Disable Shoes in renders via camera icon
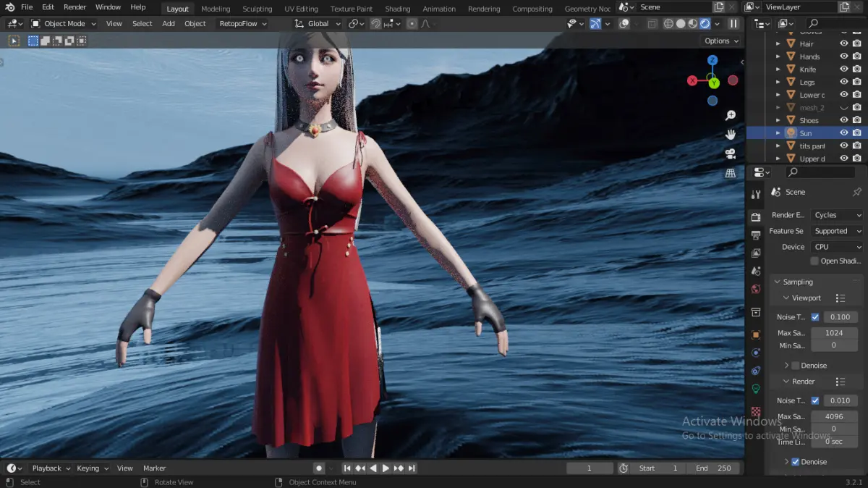The width and height of the screenshot is (868, 488). tap(856, 120)
